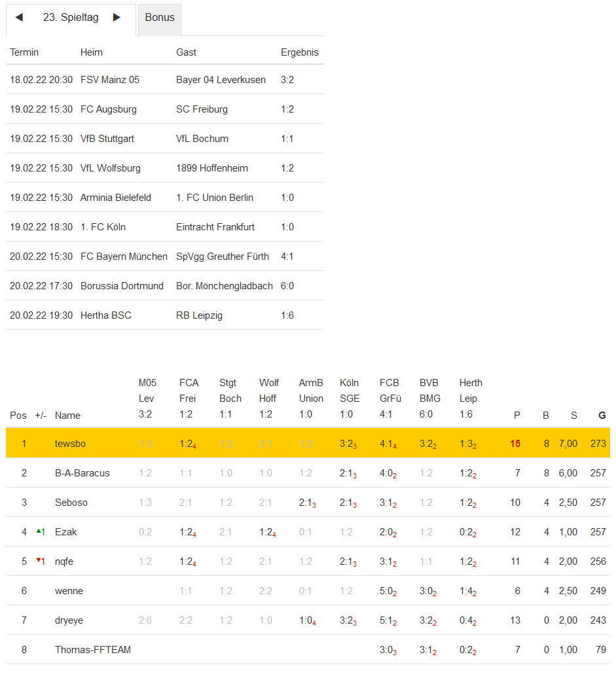Click the Ergebnis column header
The width and height of the screenshot is (616, 676).
(299, 52)
